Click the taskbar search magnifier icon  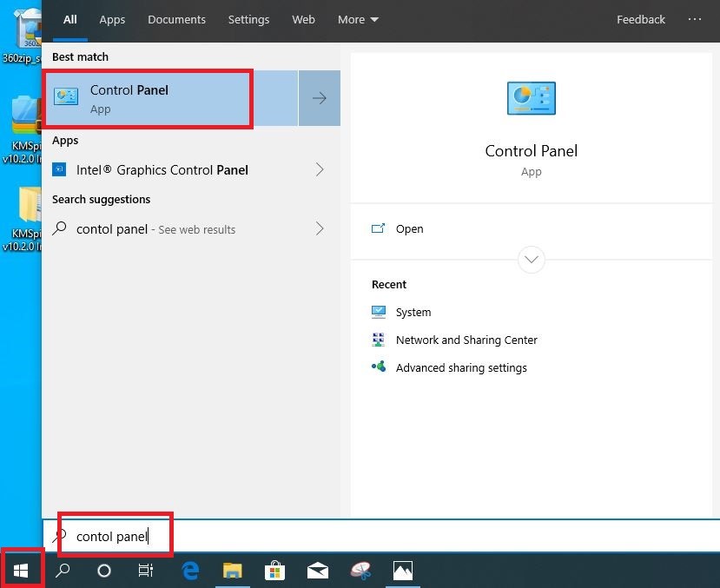63,571
